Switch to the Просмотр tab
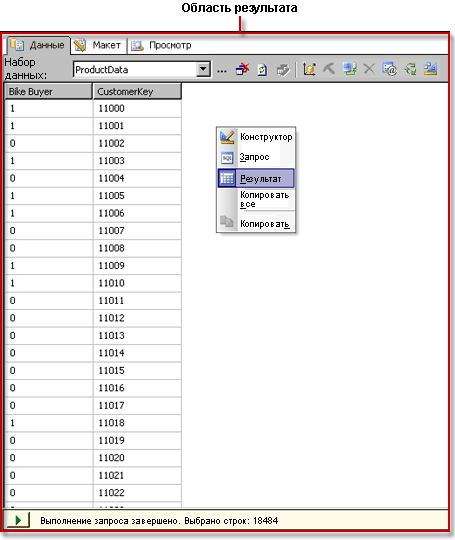The height and width of the screenshot is (540, 455). (162, 45)
